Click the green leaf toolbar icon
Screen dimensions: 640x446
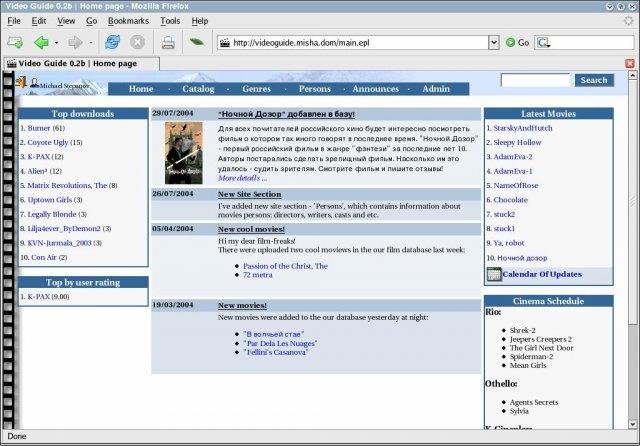[197, 41]
